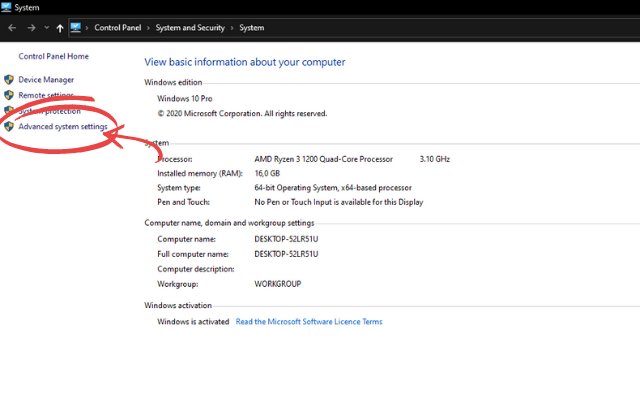Open Advanced system settings link
640x420 pixels.
click(63, 127)
